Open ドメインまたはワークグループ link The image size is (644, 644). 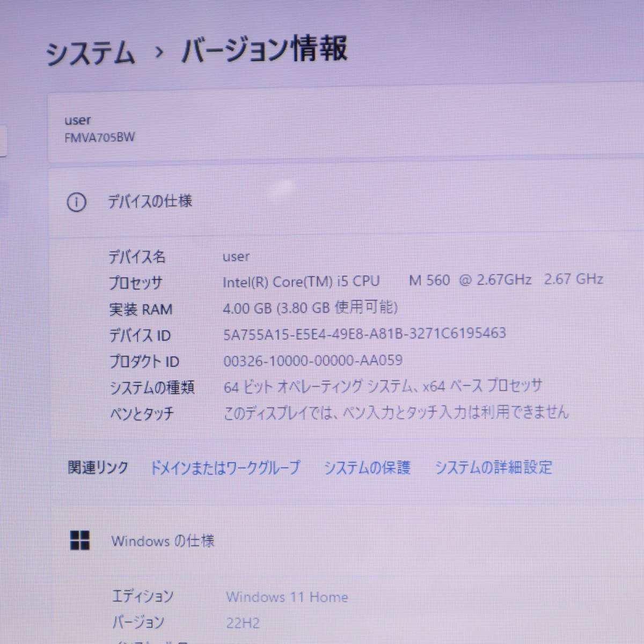coord(225,467)
